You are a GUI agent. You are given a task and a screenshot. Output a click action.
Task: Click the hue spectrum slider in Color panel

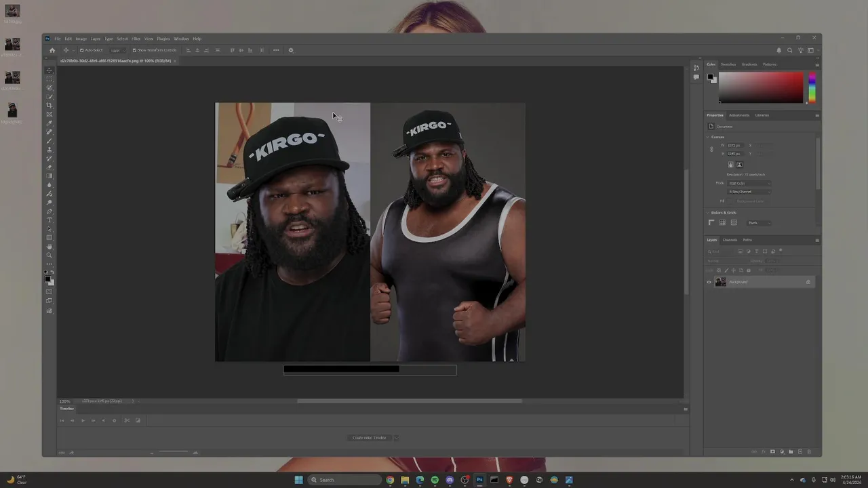812,87
